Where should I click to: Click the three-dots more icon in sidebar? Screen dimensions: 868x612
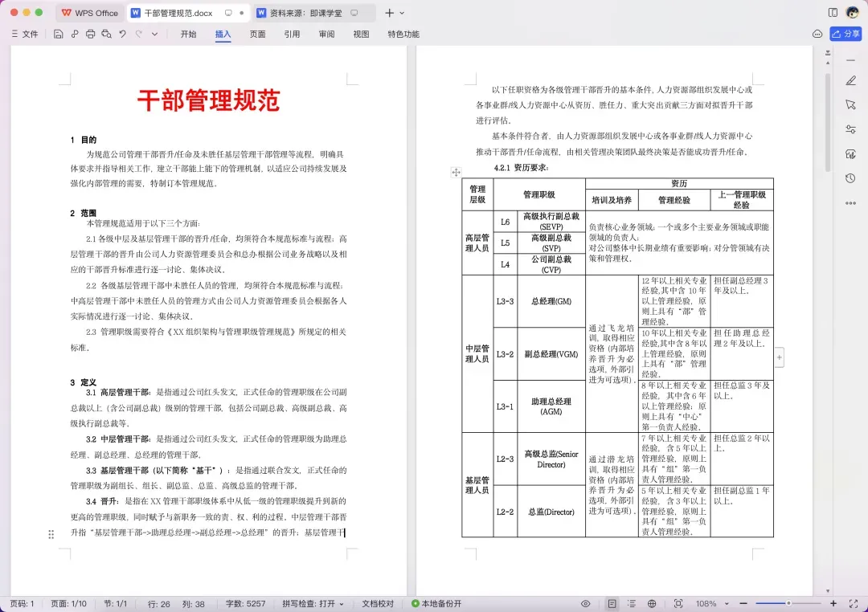[x=851, y=203]
